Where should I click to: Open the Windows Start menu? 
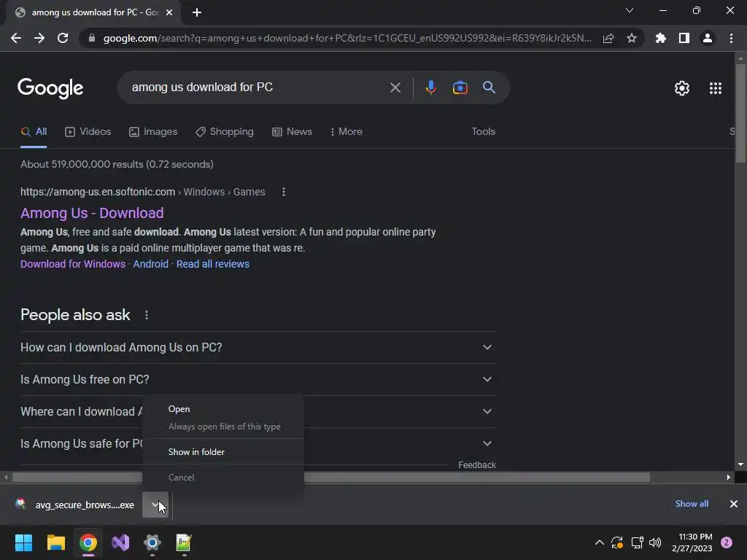23,542
